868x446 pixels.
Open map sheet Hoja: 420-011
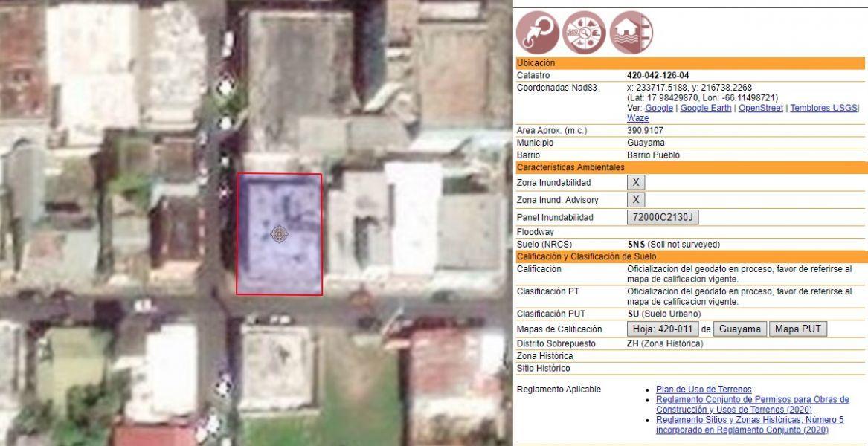pyautogui.click(x=663, y=329)
